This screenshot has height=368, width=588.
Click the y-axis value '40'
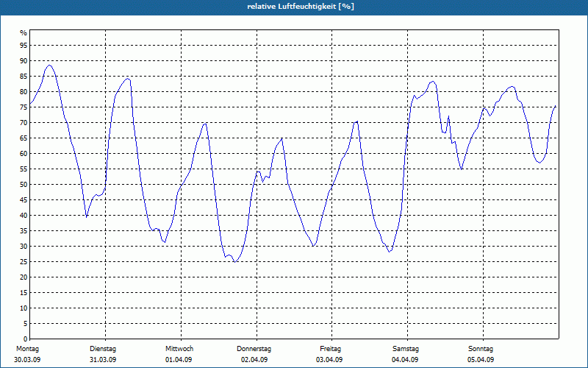click(x=24, y=215)
